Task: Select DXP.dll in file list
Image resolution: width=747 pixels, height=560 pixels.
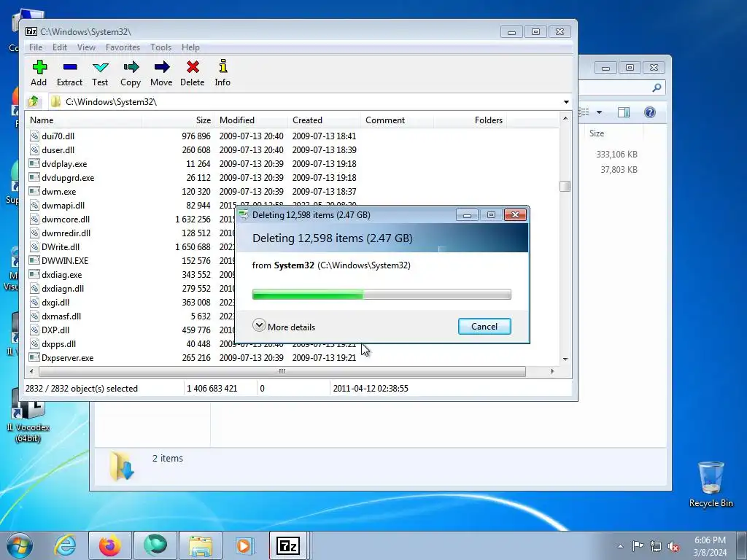Action: [55, 330]
